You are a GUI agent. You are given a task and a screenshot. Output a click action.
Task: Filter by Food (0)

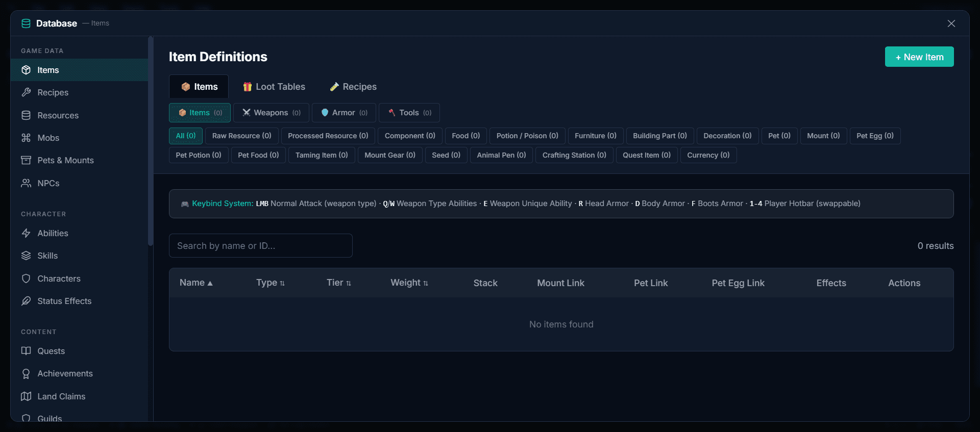(x=466, y=136)
